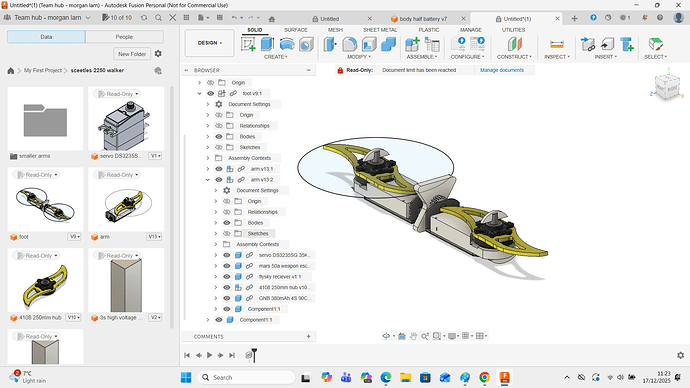The image size is (690, 388).
Task: Select the Press Pull modify tool
Action: pyautogui.click(x=330, y=44)
